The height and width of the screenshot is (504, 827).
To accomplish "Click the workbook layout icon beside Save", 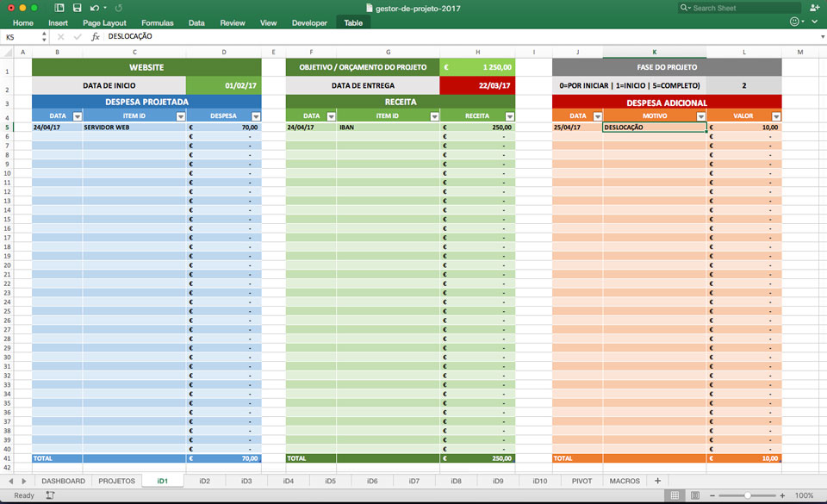I will click(x=59, y=8).
